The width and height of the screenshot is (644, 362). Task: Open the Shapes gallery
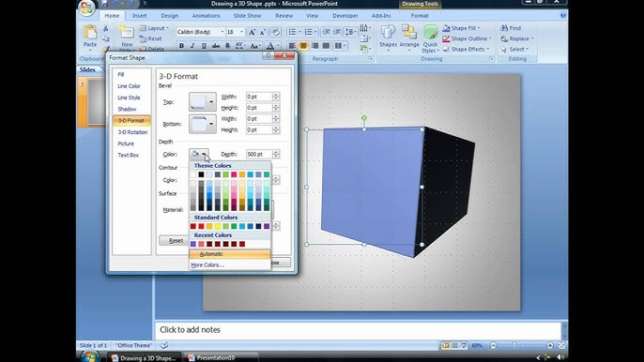click(x=388, y=38)
